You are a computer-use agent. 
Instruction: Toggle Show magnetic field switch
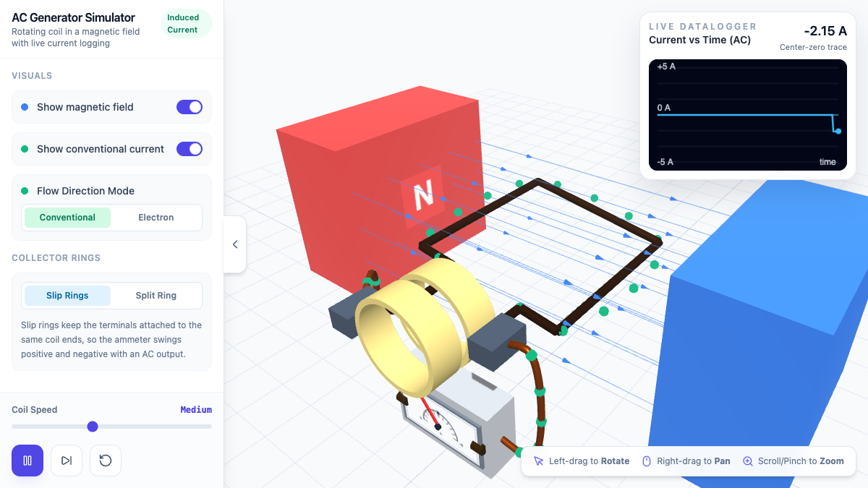coord(190,107)
